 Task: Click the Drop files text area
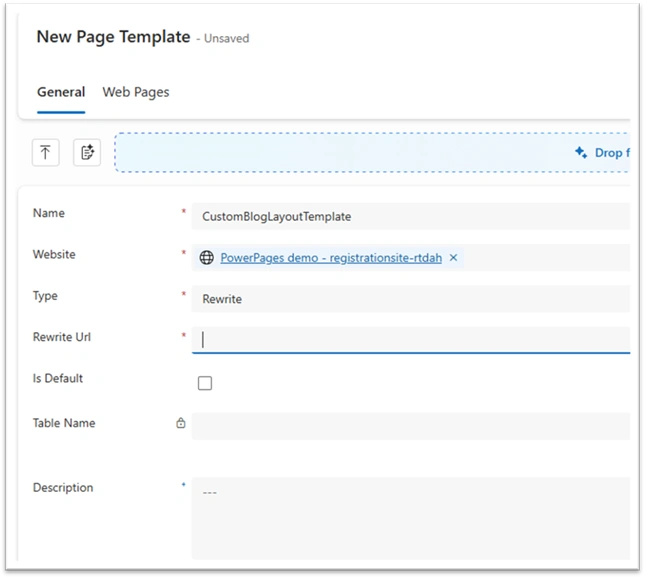coord(612,153)
